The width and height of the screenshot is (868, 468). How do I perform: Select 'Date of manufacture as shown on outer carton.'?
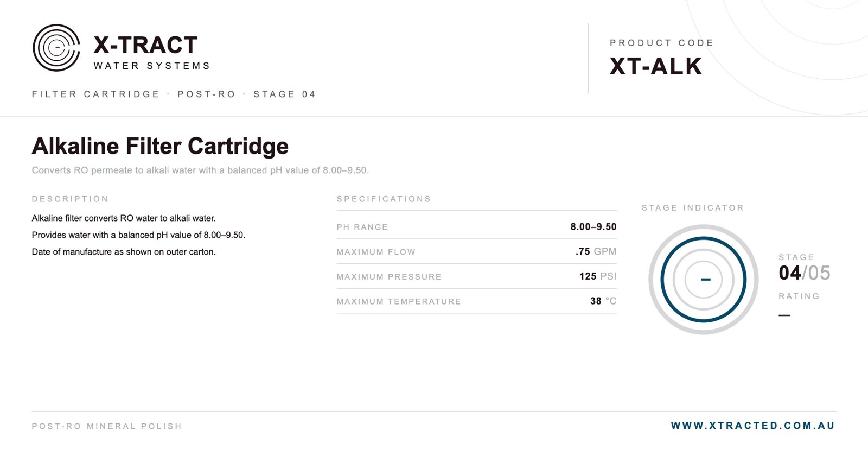(124, 252)
